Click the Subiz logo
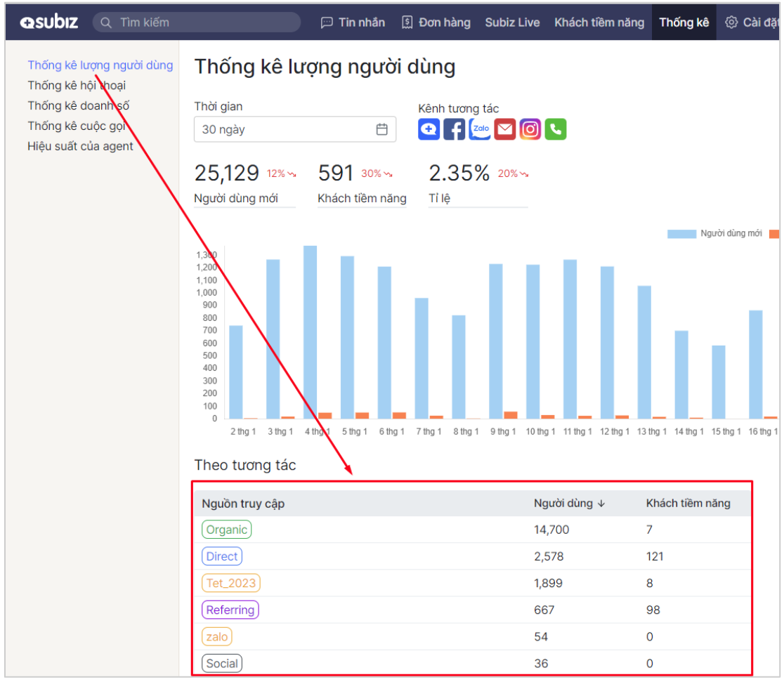Image resolution: width=784 pixels, height=682 pixels. [x=49, y=22]
